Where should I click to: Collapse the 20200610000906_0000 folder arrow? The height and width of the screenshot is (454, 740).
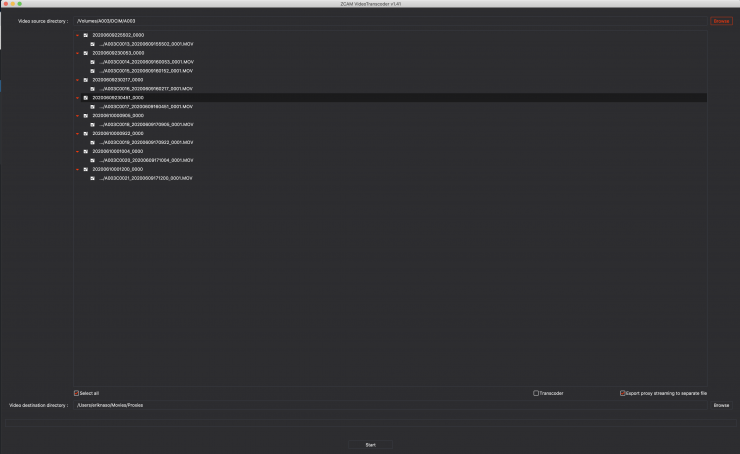click(77, 116)
